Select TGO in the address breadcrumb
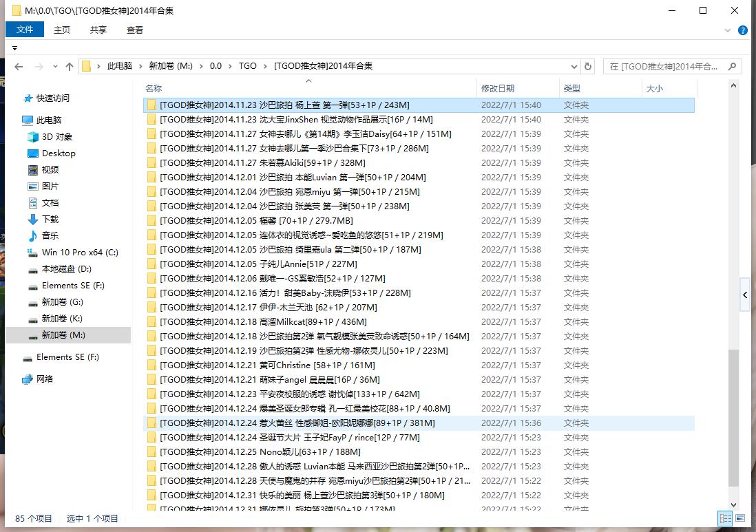This screenshot has height=532, width=756. coord(248,66)
